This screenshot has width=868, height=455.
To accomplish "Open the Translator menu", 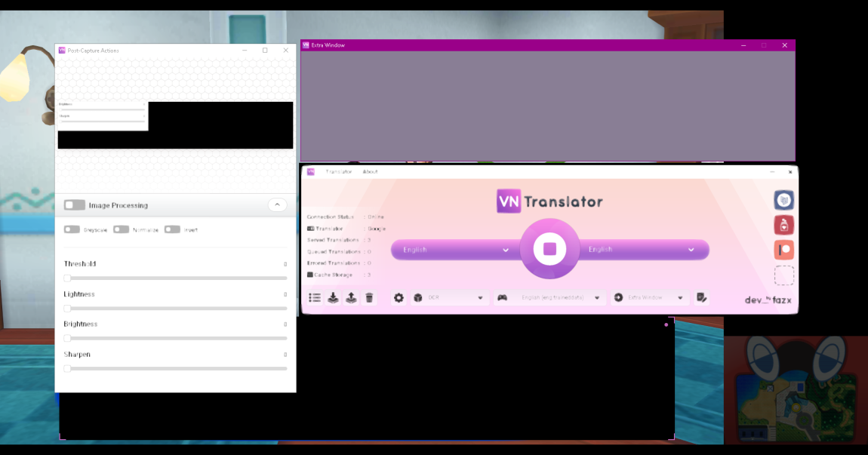I will [338, 172].
